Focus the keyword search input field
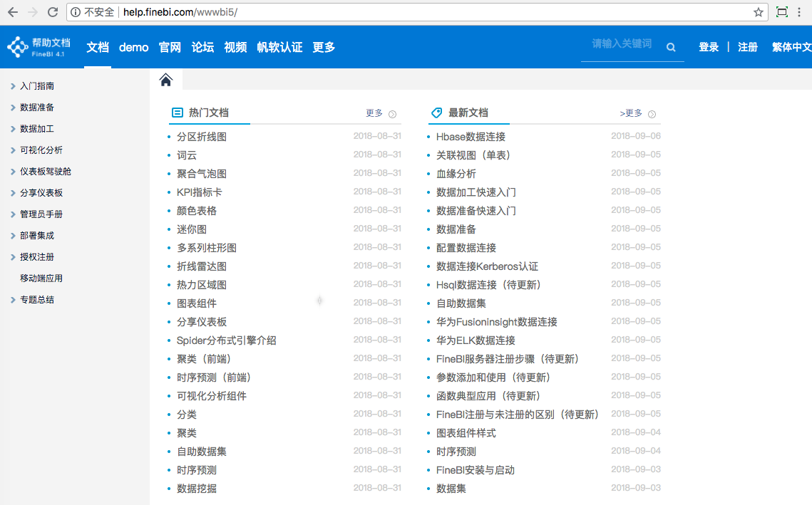 tap(622, 44)
